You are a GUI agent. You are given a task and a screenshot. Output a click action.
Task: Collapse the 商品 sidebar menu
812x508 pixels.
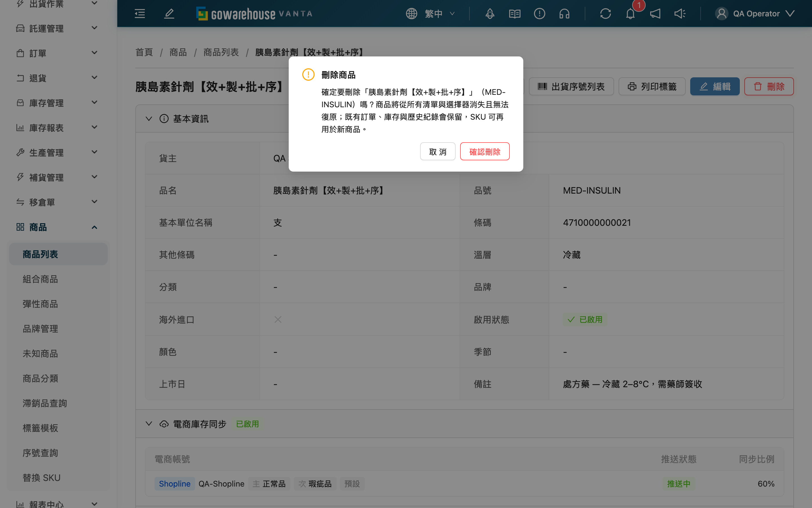pos(58,227)
